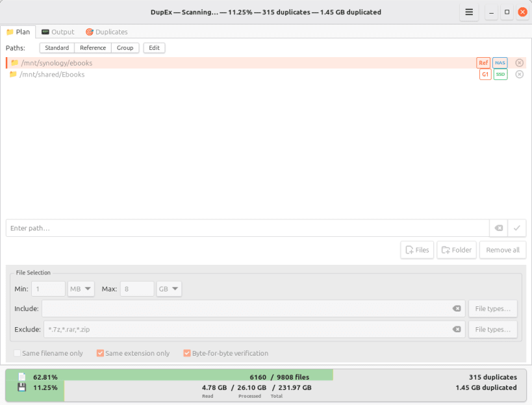The image size is (532, 405).
Task: Select the /mnt/synology/ebooks path row
Action: coord(266,63)
